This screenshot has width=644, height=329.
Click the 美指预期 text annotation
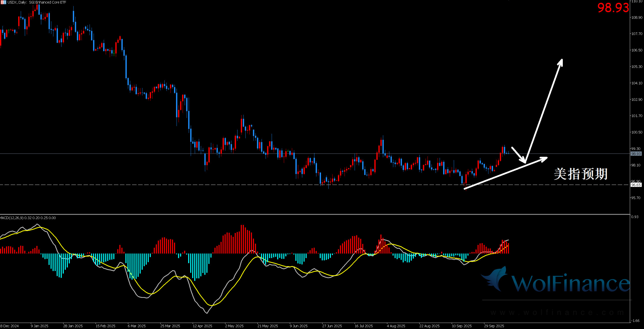point(581,174)
